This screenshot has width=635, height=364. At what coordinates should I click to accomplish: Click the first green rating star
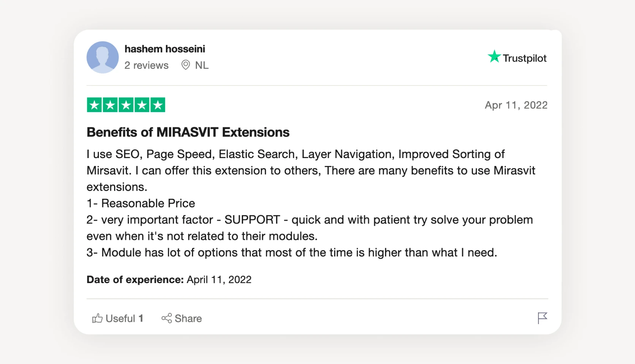pyautogui.click(x=94, y=105)
